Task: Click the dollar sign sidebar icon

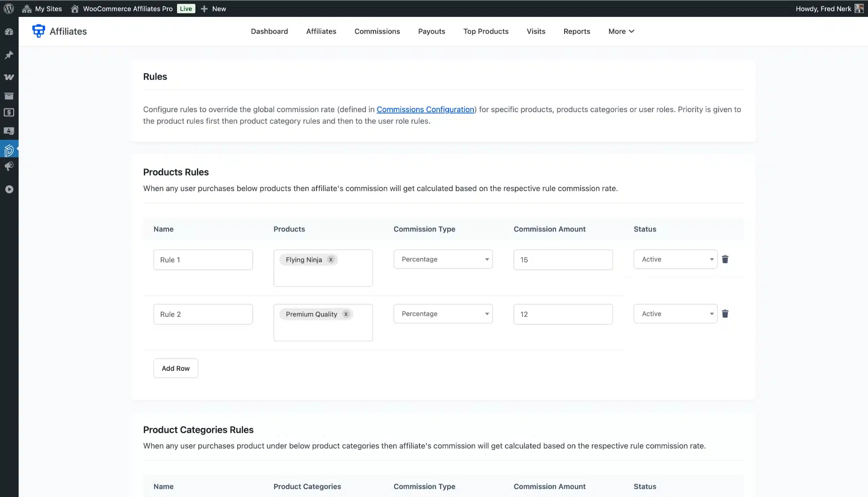Action: point(9,113)
